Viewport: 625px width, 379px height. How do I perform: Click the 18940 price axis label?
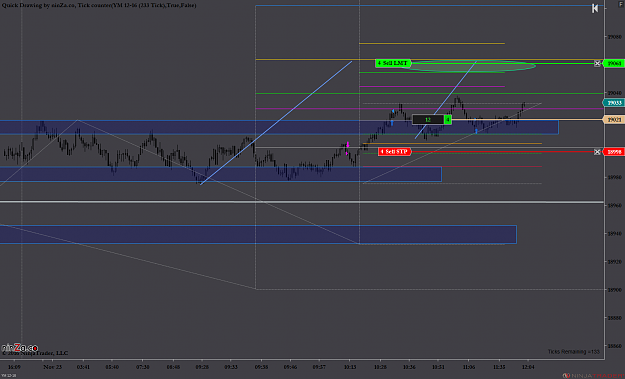tap(614, 234)
